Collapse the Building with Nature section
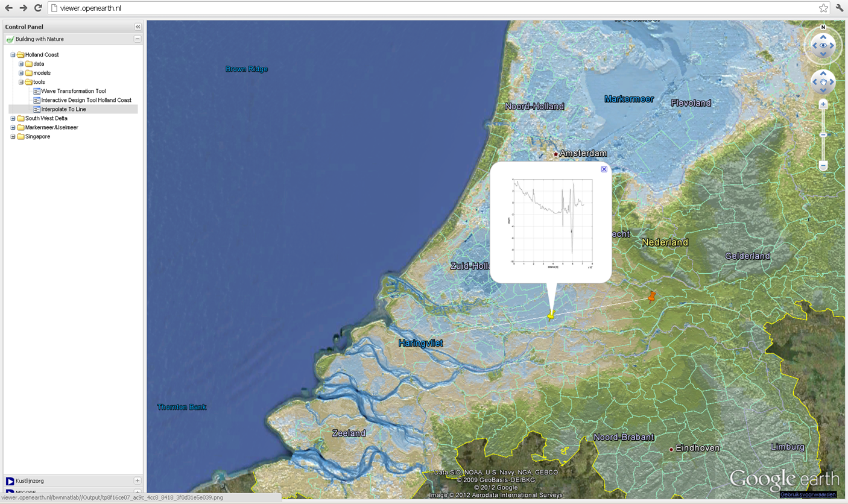 click(138, 39)
